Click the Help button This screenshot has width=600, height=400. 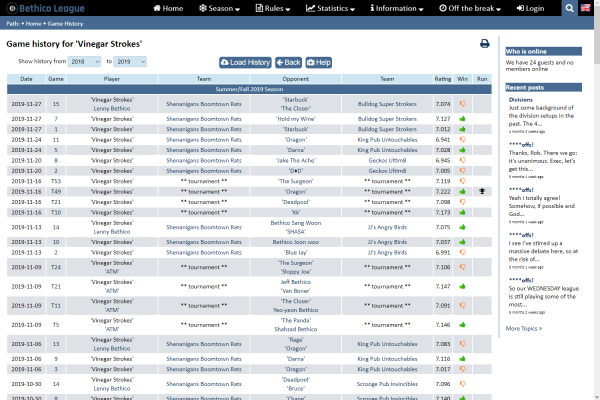(x=319, y=62)
